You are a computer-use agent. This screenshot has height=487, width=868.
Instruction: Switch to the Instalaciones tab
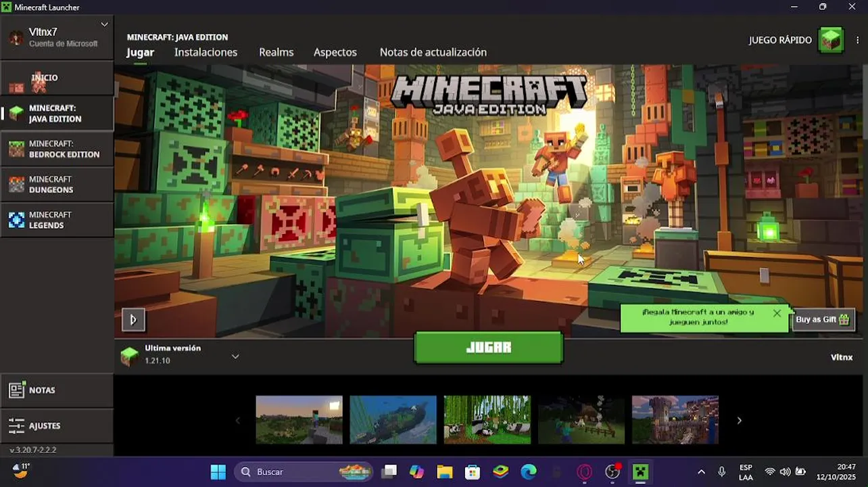(x=206, y=52)
